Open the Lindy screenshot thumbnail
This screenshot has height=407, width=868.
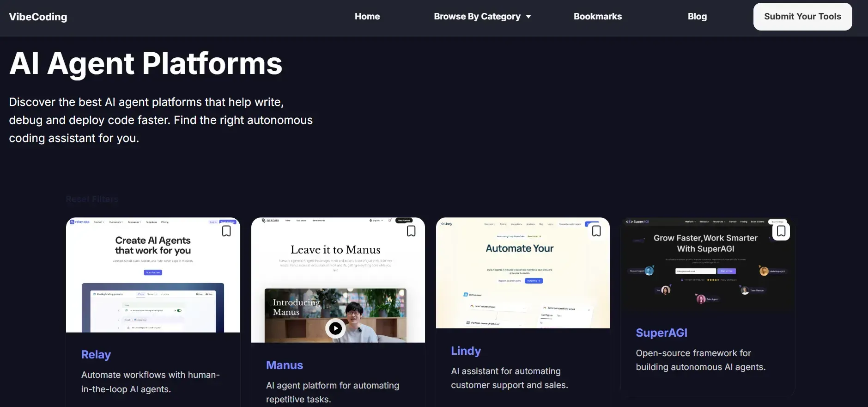(x=522, y=273)
